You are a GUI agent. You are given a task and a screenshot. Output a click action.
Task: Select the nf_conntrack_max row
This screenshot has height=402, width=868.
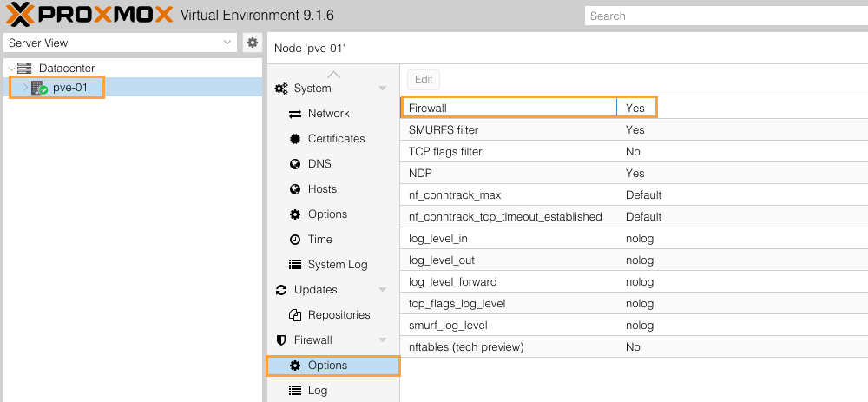(x=634, y=194)
